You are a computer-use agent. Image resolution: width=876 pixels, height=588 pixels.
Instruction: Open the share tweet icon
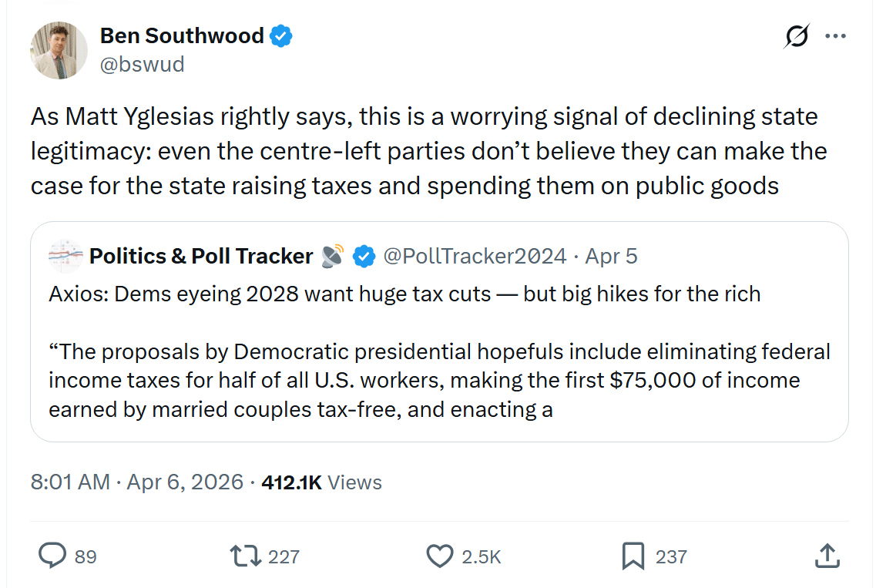pyautogui.click(x=826, y=556)
